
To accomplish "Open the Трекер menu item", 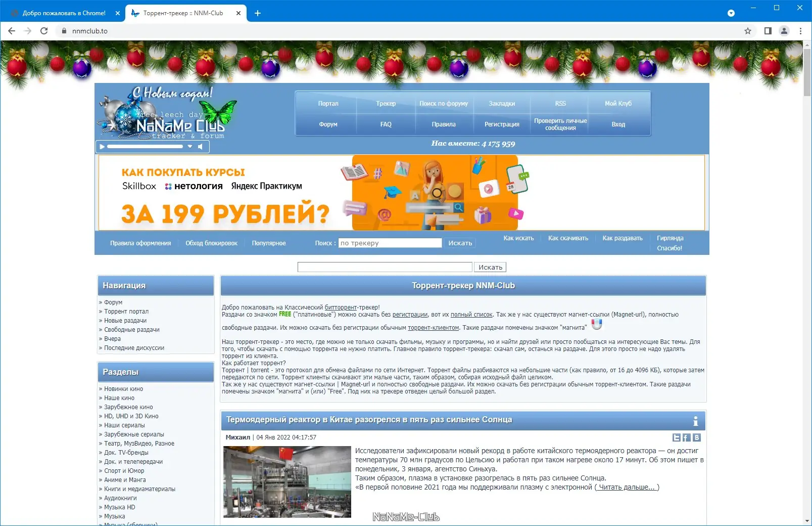I will tap(386, 104).
